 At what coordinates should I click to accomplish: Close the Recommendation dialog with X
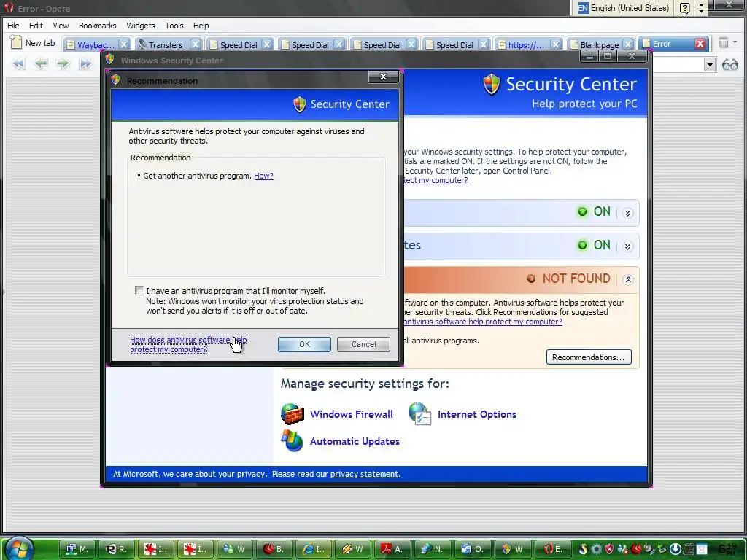click(x=383, y=77)
